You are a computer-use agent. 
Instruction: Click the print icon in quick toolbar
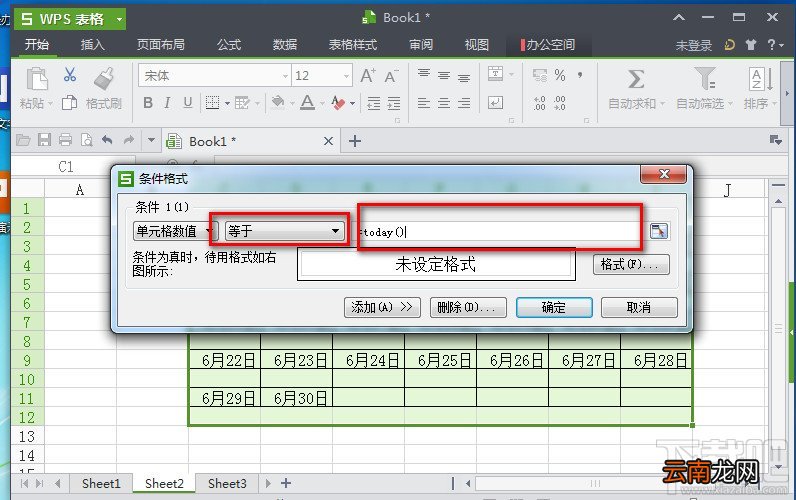[x=65, y=140]
